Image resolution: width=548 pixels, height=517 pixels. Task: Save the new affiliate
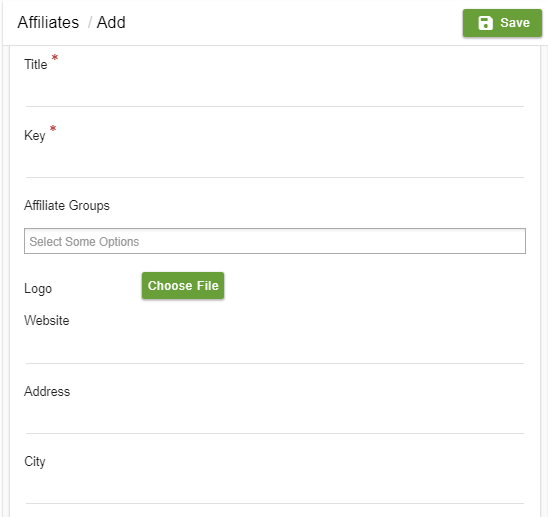pos(502,23)
